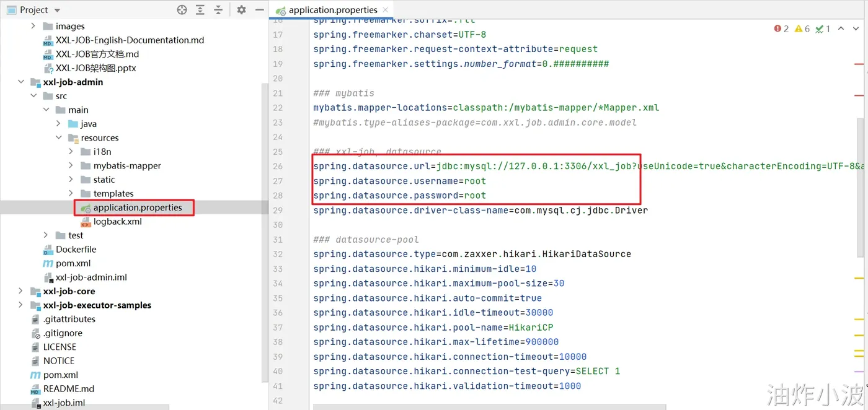868x410 pixels.
Task: Select the README.md file
Action: [x=69, y=389]
